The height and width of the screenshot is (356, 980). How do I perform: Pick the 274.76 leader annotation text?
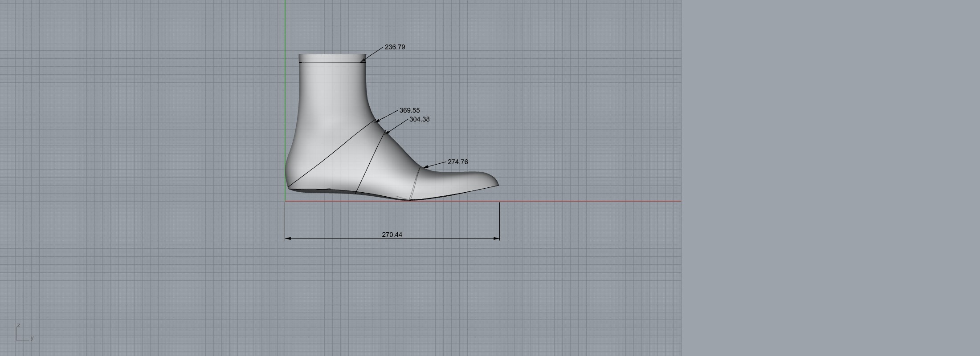(x=457, y=162)
